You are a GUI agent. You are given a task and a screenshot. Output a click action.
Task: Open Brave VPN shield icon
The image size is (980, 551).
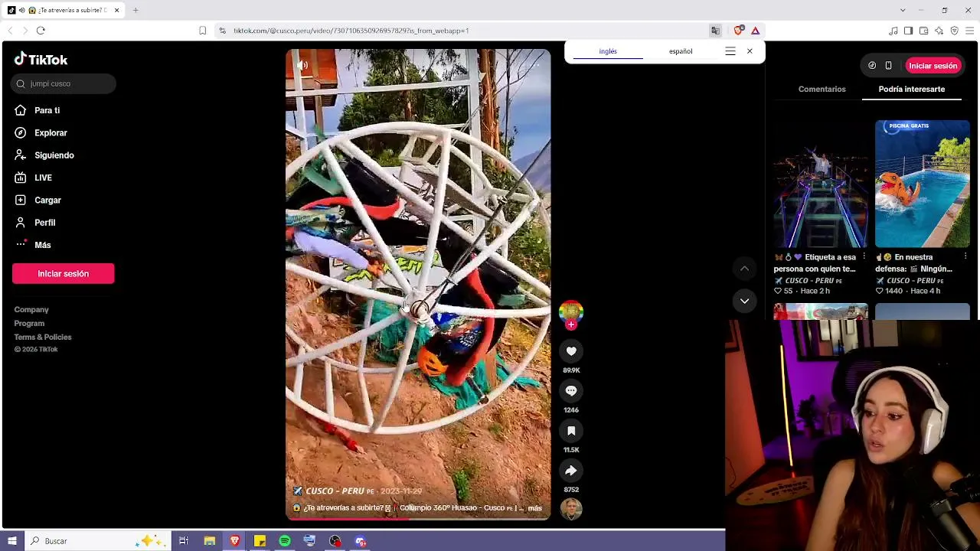click(x=954, y=31)
